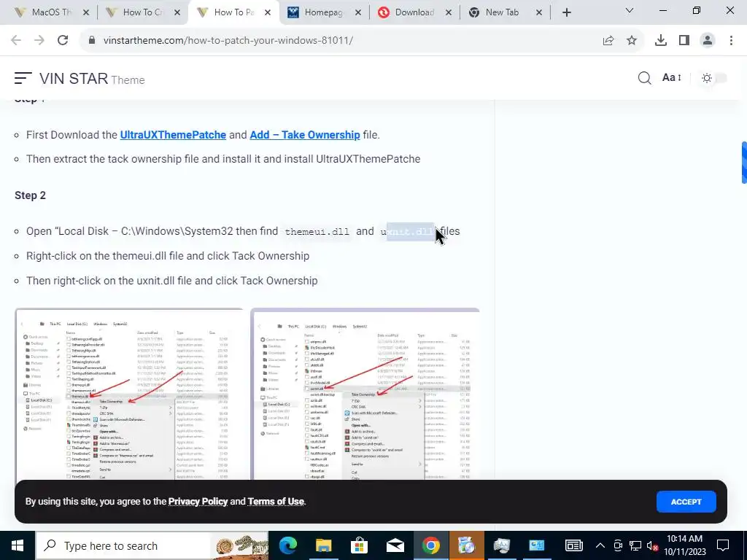Click themeui.dll code text
This screenshot has width=747, height=560.
317,232
